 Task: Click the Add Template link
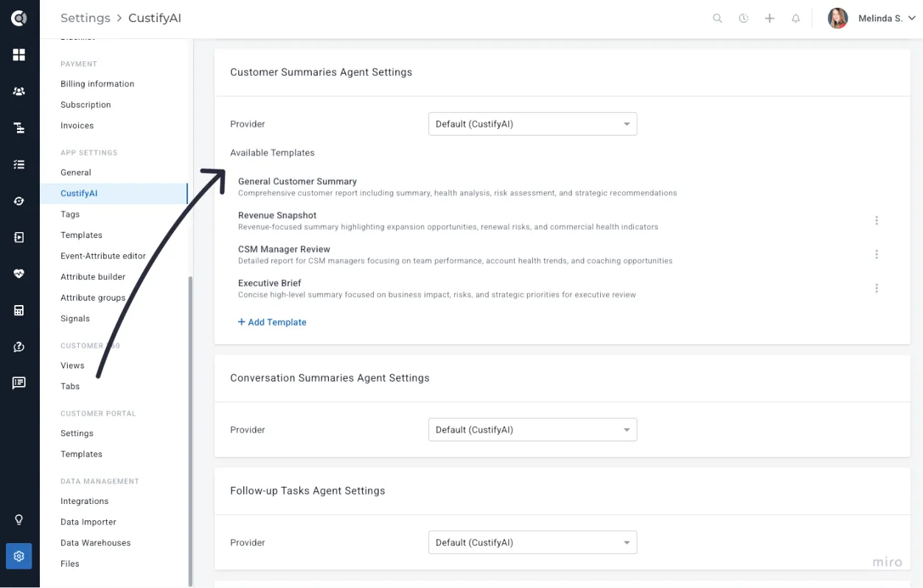272,322
